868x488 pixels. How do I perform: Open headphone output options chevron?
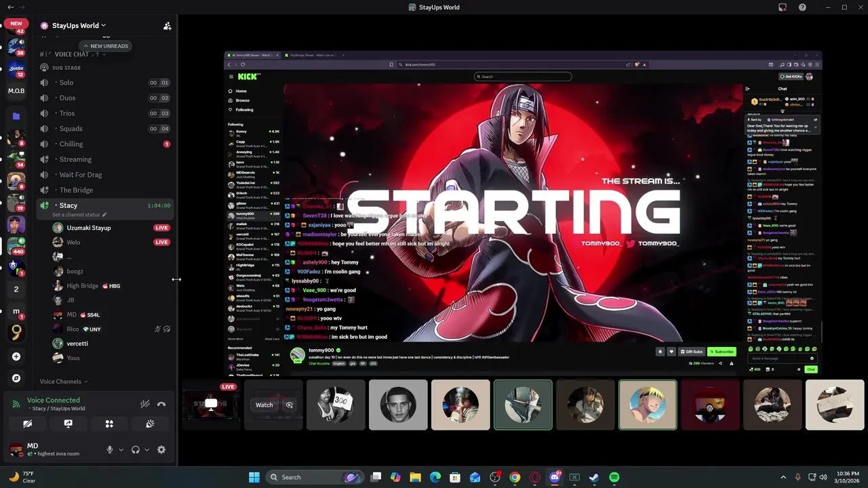[146, 449]
